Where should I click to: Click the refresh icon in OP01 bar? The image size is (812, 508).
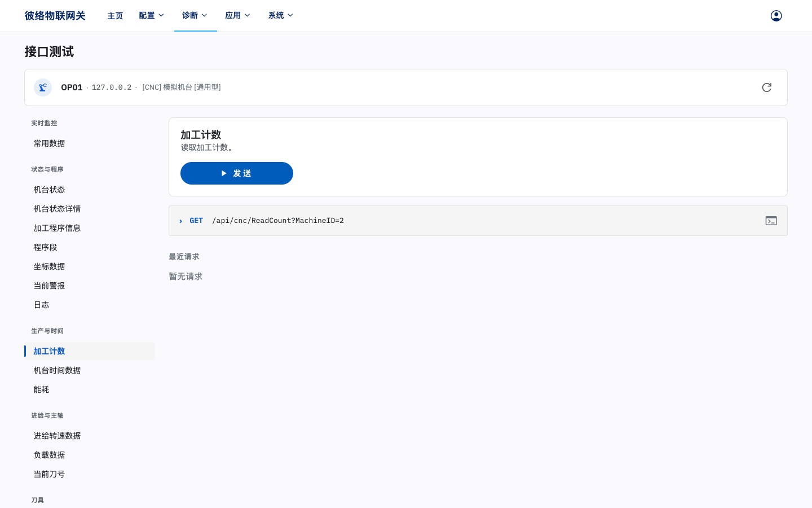pyautogui.click(x=767, y=87)
